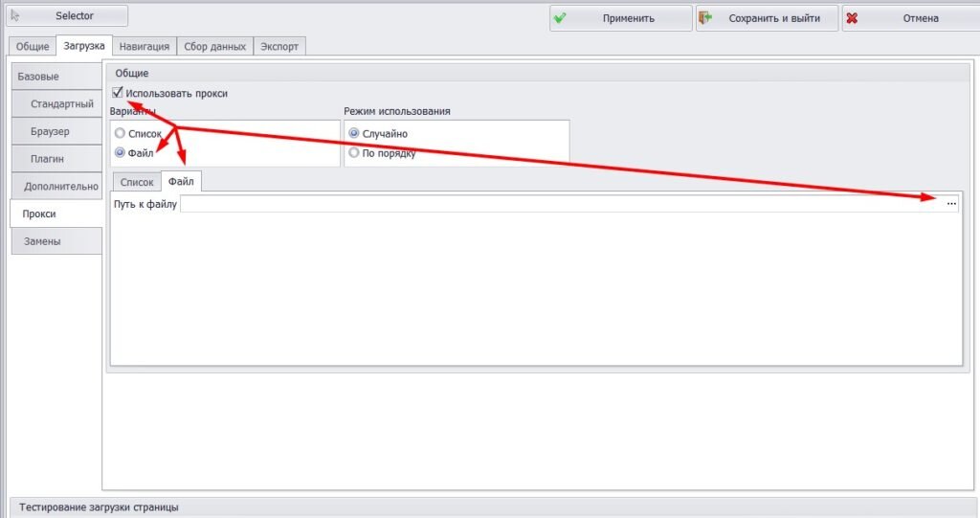Select the Список radio option
The height and width of the screenshot is (518, 980).
click(120, 133)
